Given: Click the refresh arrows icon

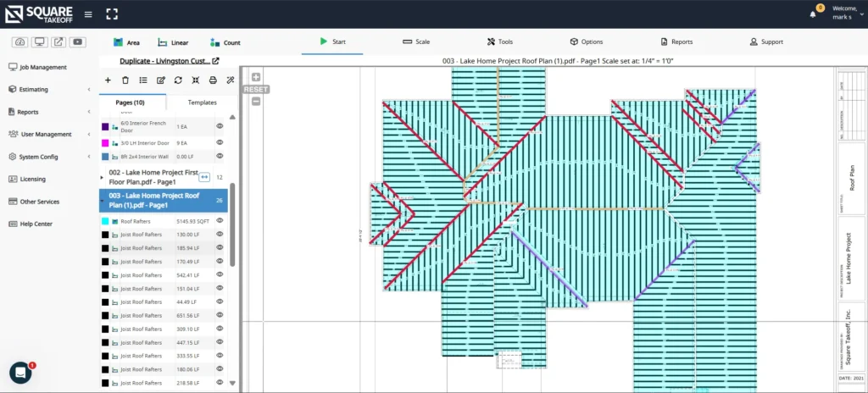Looking at the screenshot, I should point(178,80).
